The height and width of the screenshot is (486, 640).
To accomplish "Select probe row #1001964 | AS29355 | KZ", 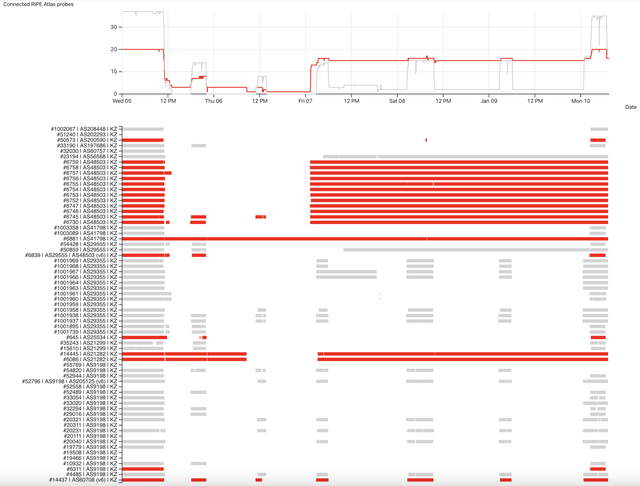I will coord(85,282).
